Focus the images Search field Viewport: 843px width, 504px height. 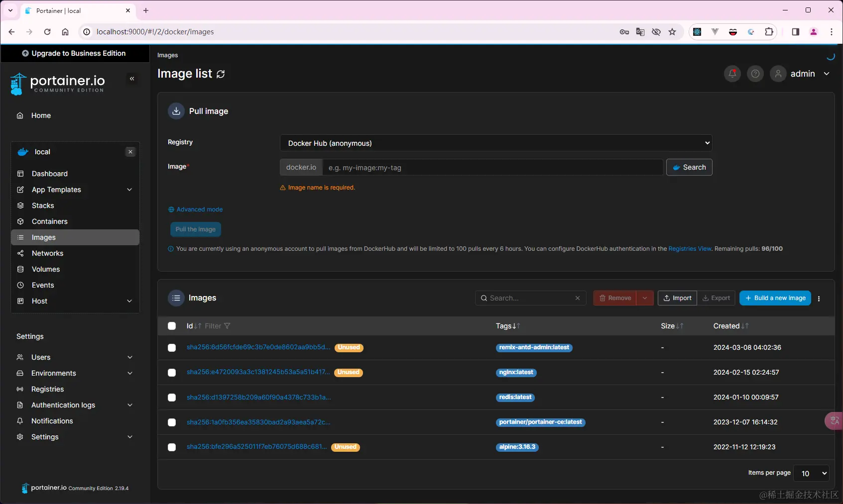530,298
